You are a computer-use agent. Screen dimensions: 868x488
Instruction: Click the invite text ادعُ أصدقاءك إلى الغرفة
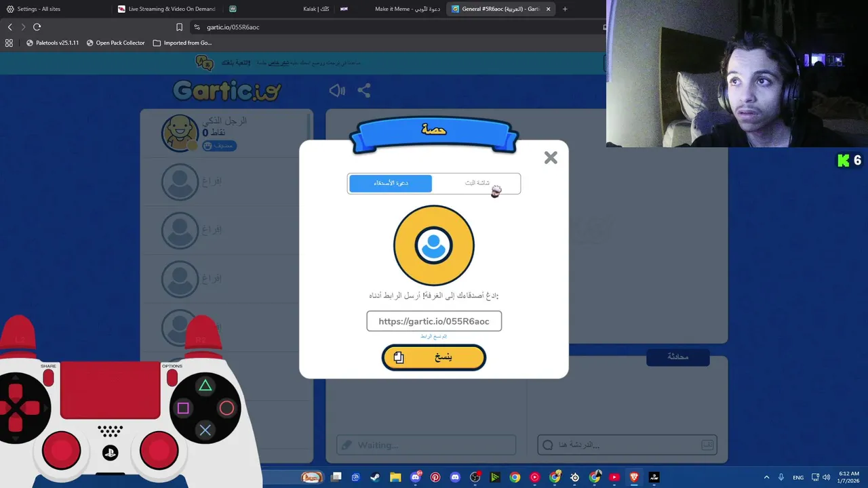460,296
